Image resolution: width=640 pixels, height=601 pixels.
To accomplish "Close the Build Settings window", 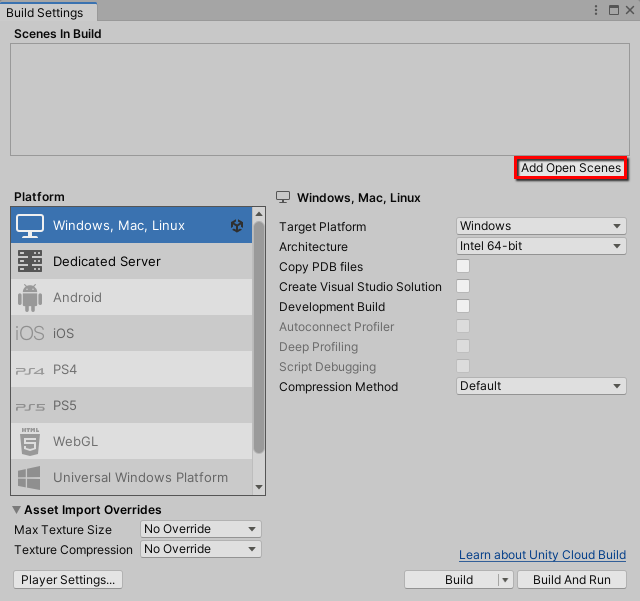I will 630,10.
